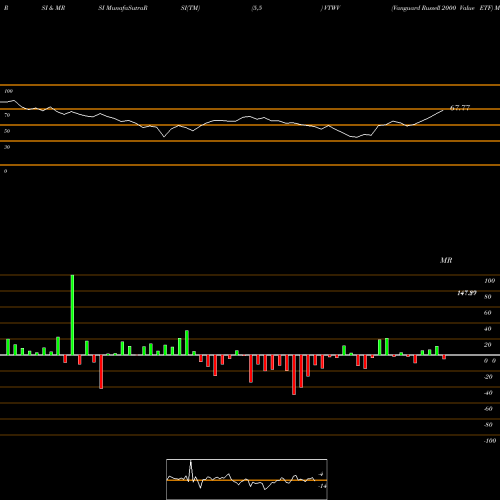Click the 'SI MunafaSutraR' header text
Image resolution: width=500 pixels, height=500 pixels.
click(123, 8)
